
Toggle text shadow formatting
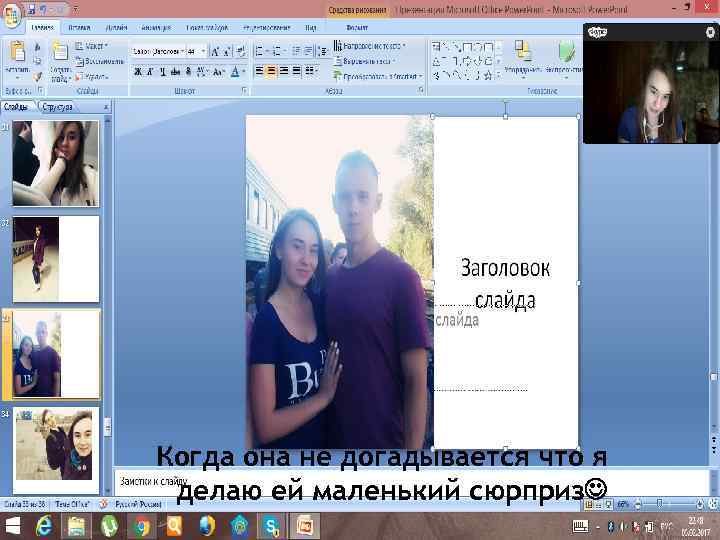pyautogui.click(x=188, y=72)
